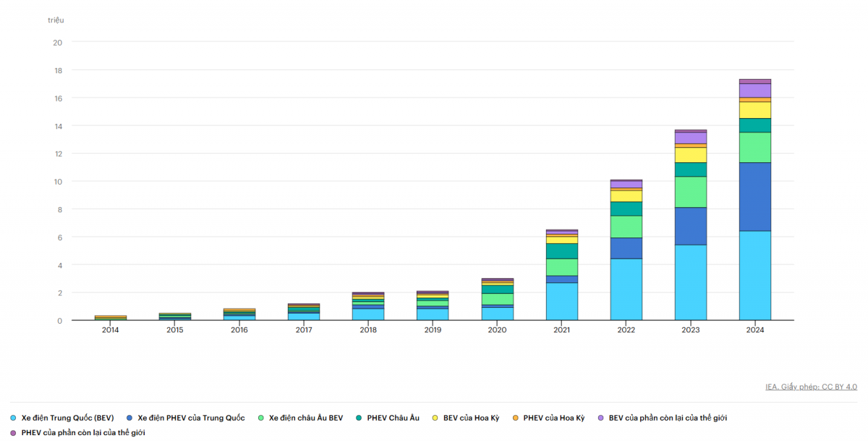Select the light blue segment of the 2021 bar

point(562,301)
